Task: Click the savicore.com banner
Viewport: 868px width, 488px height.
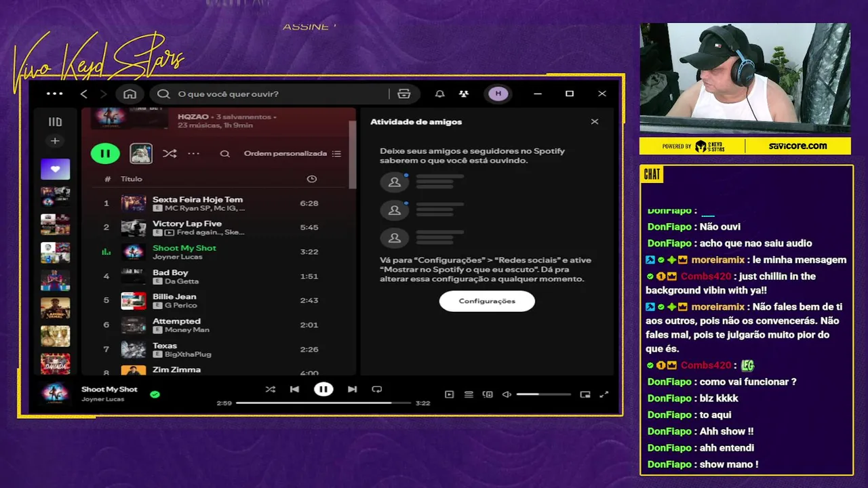Action: (797, 146)
